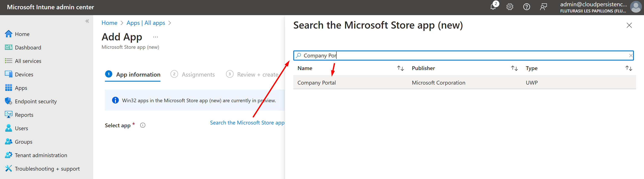
Task: Click the Home breadcrumb link
Action: click(x=110, y=23)
